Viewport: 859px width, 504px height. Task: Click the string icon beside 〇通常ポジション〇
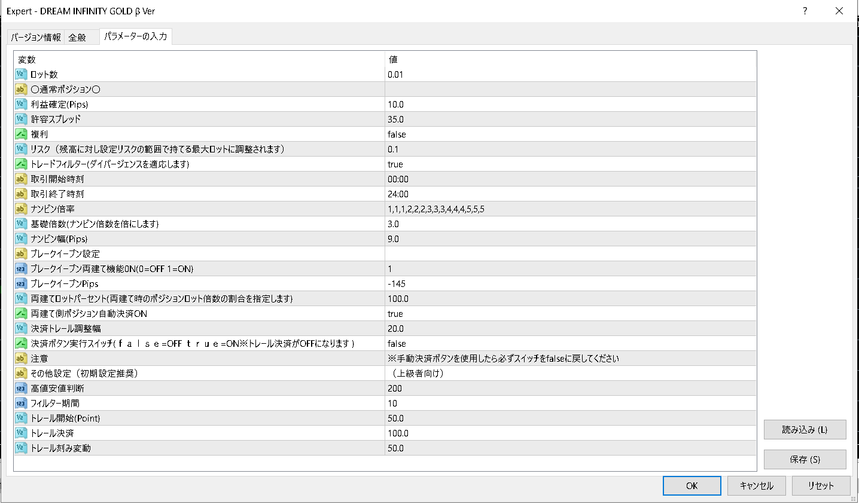(x=21, y=89)
